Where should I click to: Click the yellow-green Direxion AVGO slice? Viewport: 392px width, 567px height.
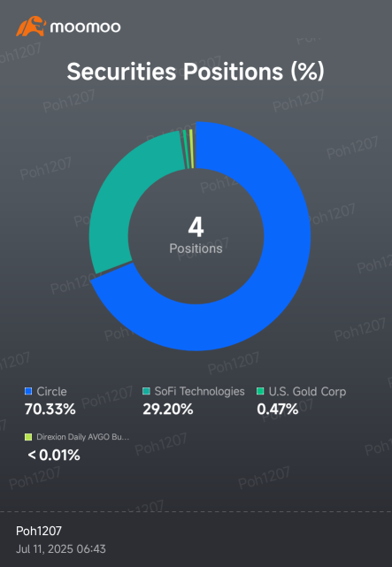click(191, 149)
